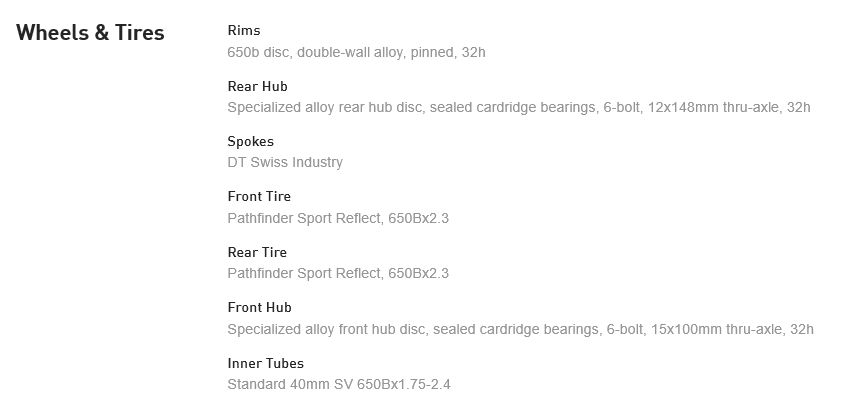Click the Specialized alloy rear hub disc text

324,107
